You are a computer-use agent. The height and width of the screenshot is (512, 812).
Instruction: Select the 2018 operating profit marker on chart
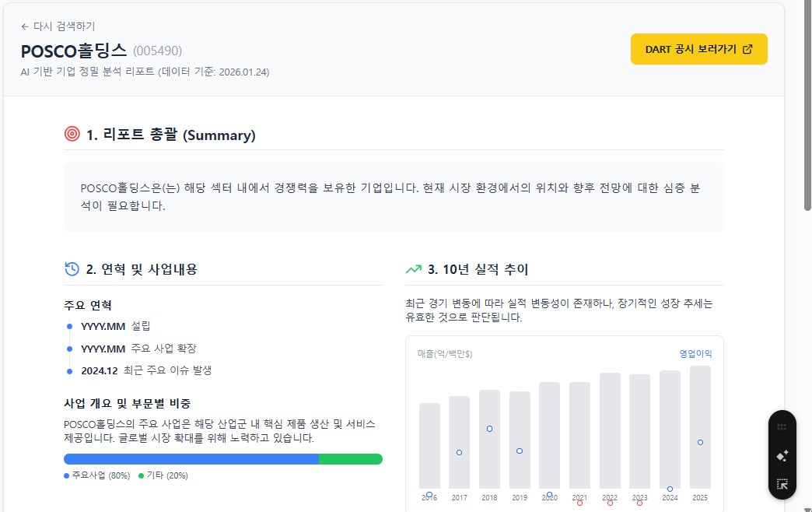pos(489,429)
